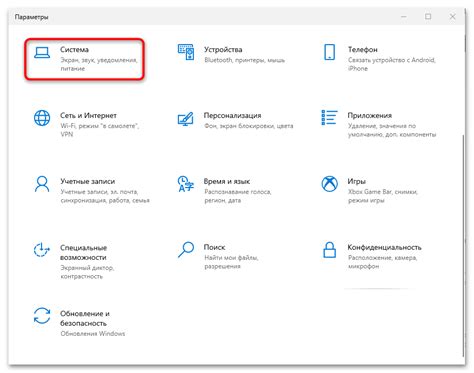474x373 pixels.
Task: Maximize the Параметры window
Action: [x=428, y=16]
